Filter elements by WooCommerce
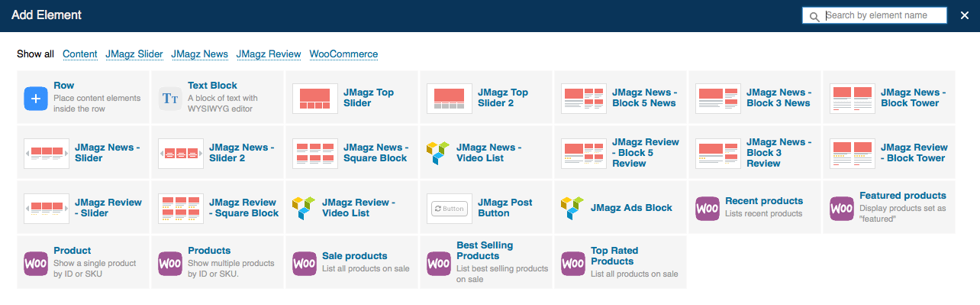Screen dimensions: 980x305 (343, 54)
